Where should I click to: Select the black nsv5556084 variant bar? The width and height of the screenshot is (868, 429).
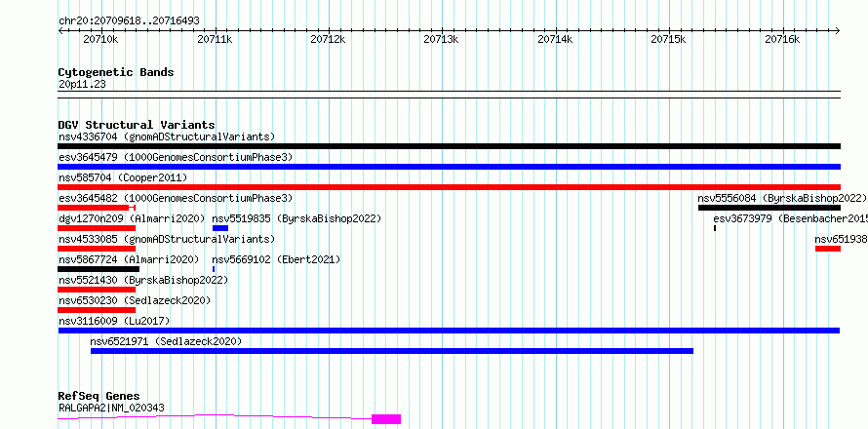(x=769, y=208)
